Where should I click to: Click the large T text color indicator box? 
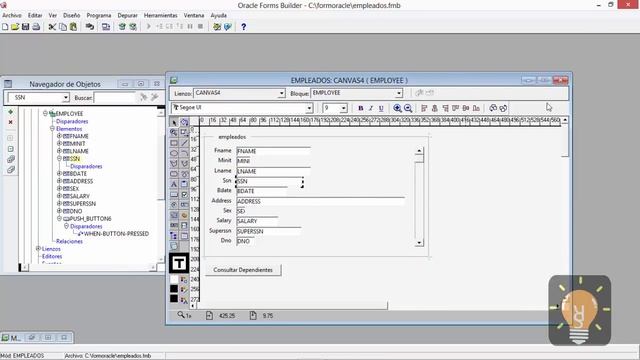tap(179, 263)
